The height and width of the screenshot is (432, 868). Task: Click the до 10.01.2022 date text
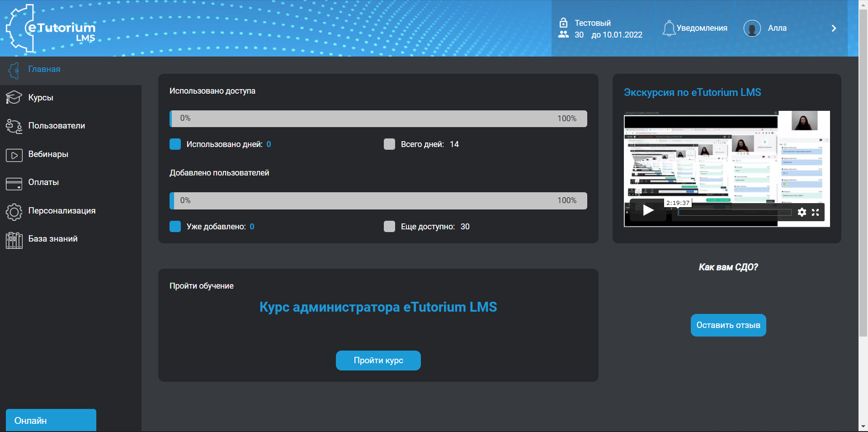pos(617,35)
